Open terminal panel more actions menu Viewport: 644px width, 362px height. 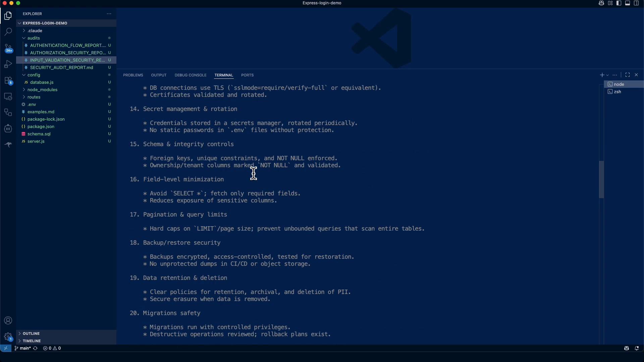tap(615, 75)
